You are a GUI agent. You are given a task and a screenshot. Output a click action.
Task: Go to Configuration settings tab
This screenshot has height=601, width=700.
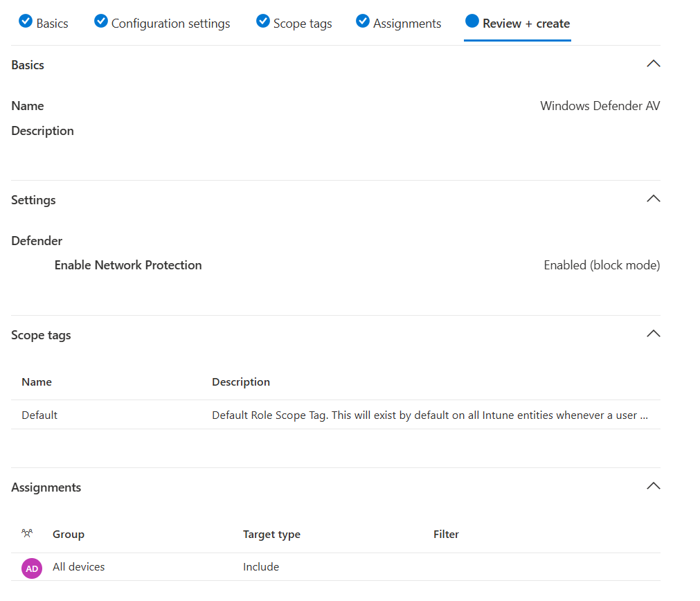(170, 24)
